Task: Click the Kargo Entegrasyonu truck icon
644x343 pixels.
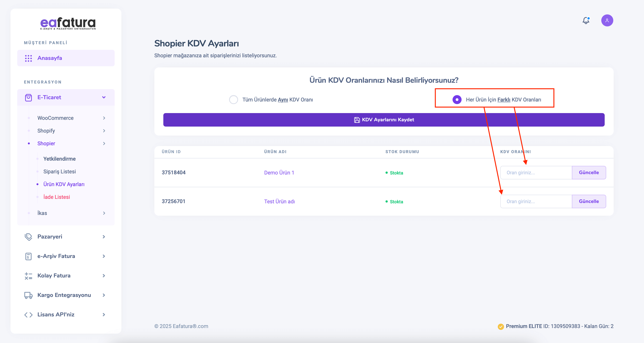Action: (28, 295)
